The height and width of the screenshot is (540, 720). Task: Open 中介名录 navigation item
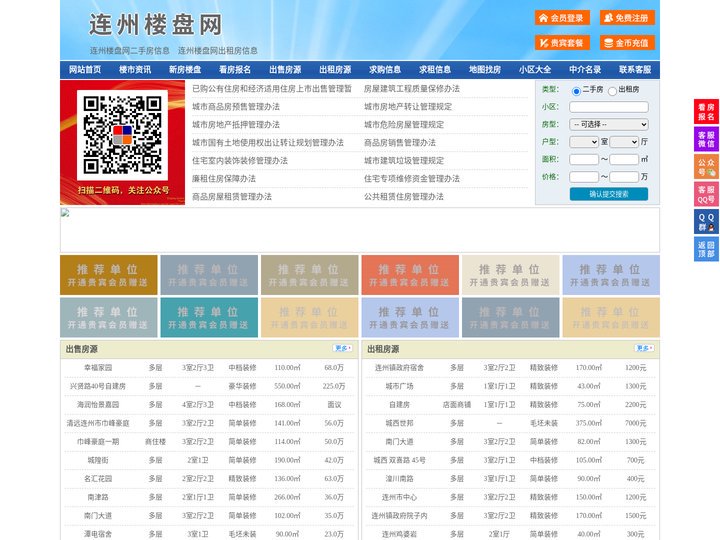[585, 70]
